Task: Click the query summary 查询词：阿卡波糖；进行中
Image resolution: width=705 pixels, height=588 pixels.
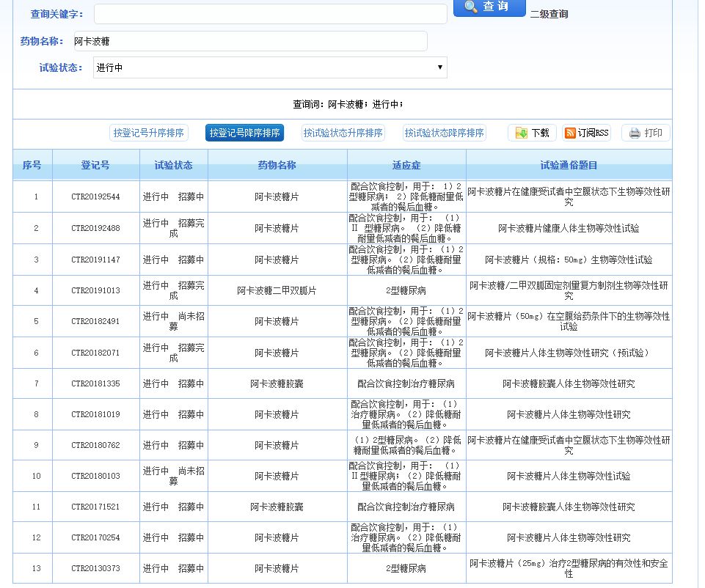Action: tap(348, 104)
